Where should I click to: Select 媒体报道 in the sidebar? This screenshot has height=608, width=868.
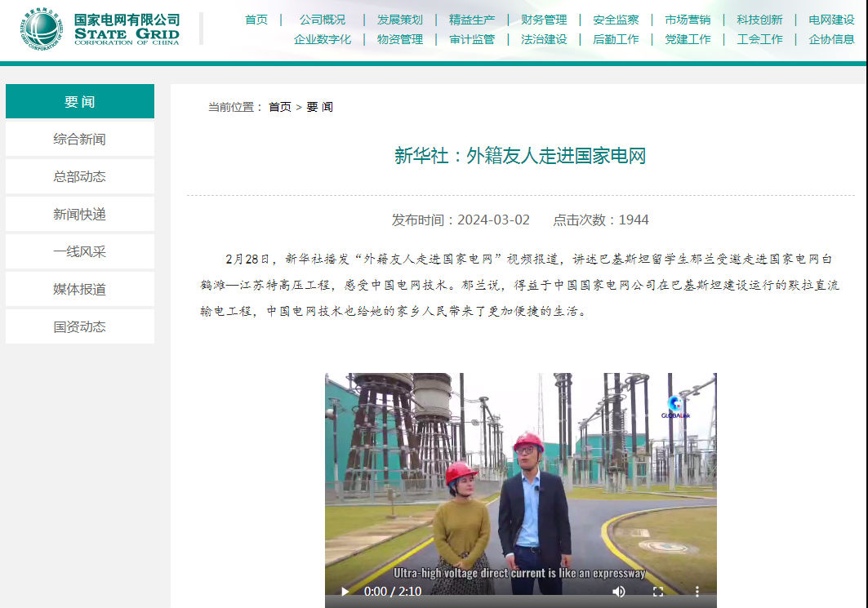[80, 290]
